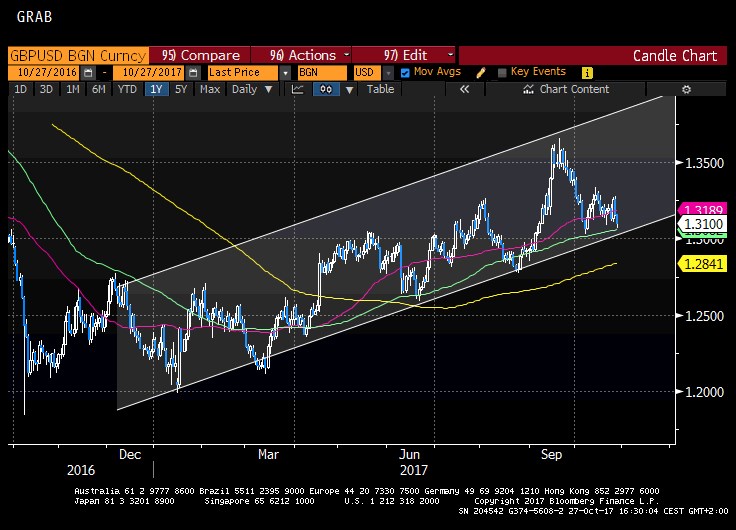Image resolution: width=736 pixels, height=530 pixels.
Task: Open the 97) Edit menu
Action: [404, 55]
